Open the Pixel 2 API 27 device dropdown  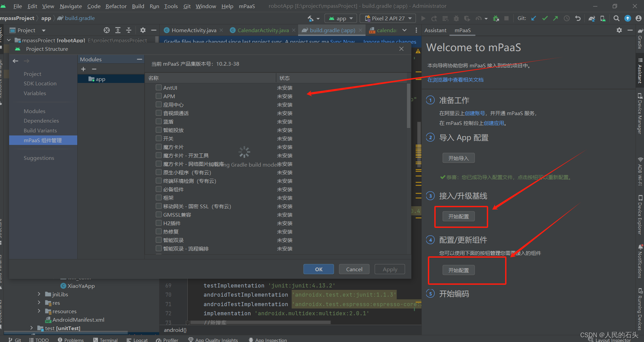pos(387,18)
